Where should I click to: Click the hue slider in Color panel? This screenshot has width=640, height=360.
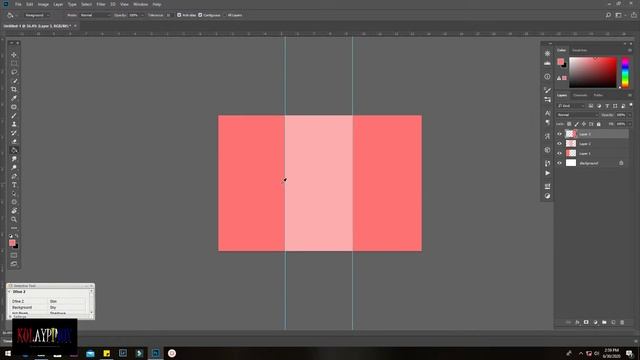click(x=625, y=73)
